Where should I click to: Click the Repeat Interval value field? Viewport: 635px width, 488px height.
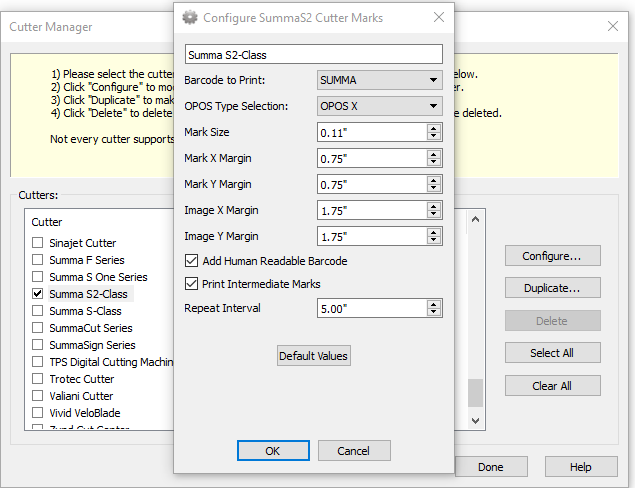[372, 308]
